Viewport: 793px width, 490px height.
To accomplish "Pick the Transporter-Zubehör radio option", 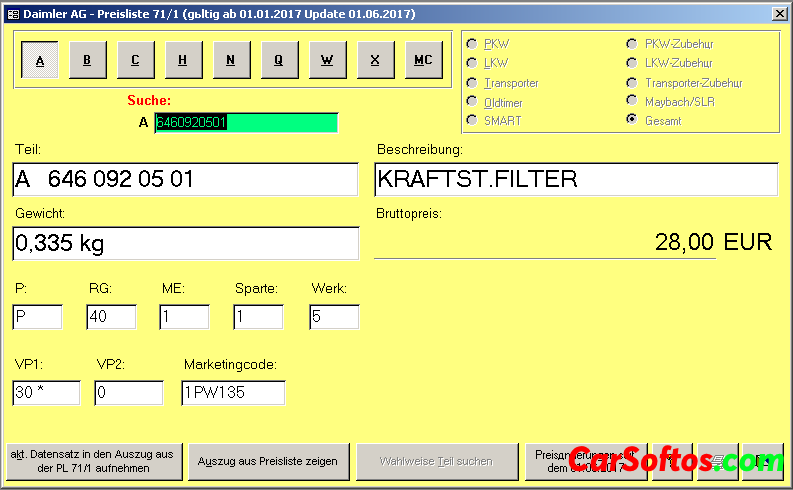I will tap(632, 83).
